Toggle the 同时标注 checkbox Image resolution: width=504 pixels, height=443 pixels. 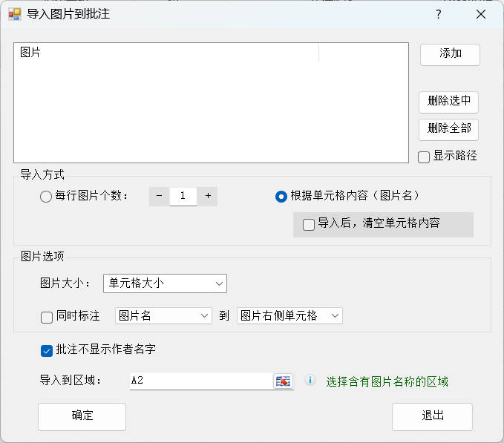coord(47,317)
